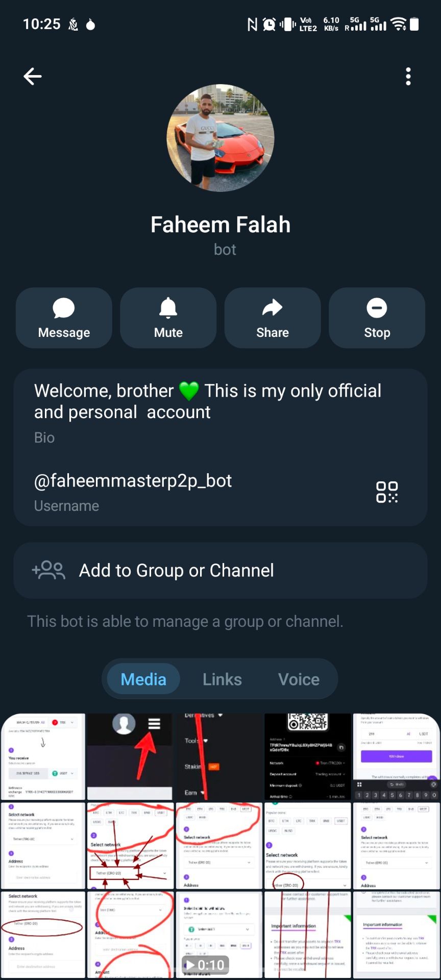Tap the back arrow icon
Viewport: 441px width, 980px height.
click(33, 77)
